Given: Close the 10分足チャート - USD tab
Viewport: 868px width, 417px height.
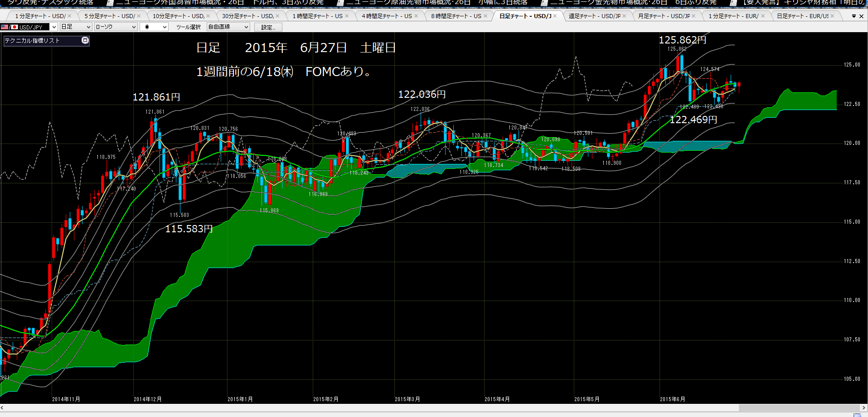Looking at the screenshot, I should [x=208, y=16].
